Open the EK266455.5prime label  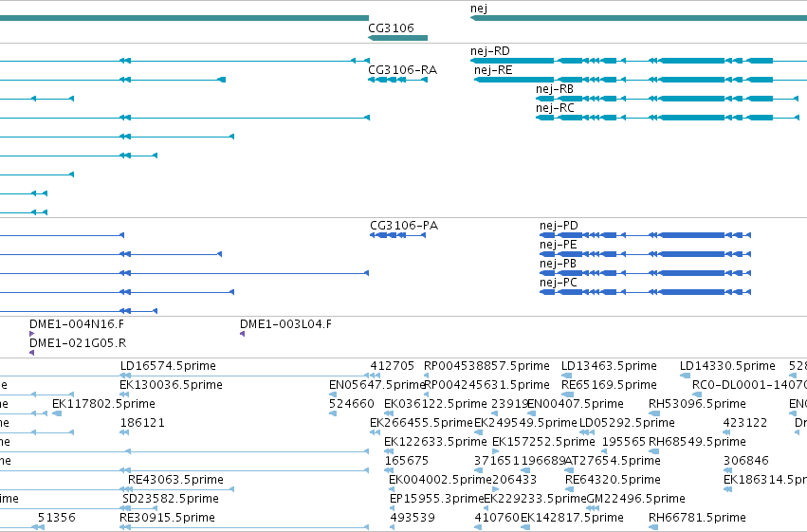(x=421, y=423)
